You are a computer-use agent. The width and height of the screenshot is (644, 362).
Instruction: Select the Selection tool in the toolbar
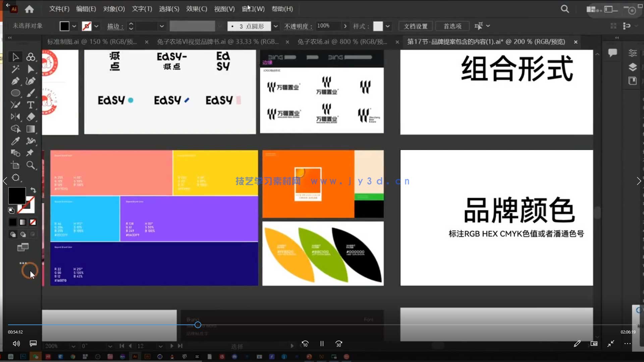click(x=15, y=57)
